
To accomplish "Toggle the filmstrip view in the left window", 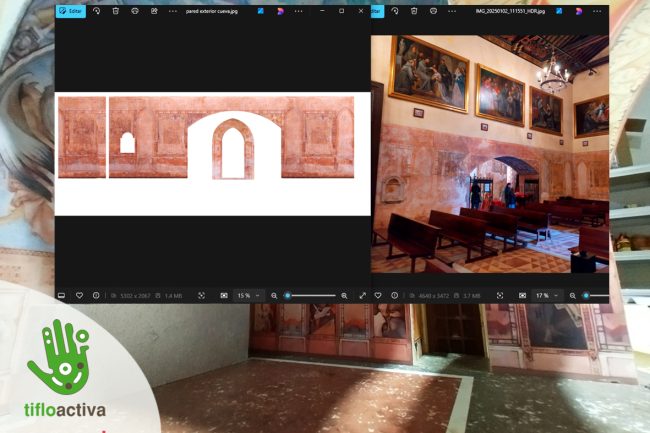I will click(61, 296).
